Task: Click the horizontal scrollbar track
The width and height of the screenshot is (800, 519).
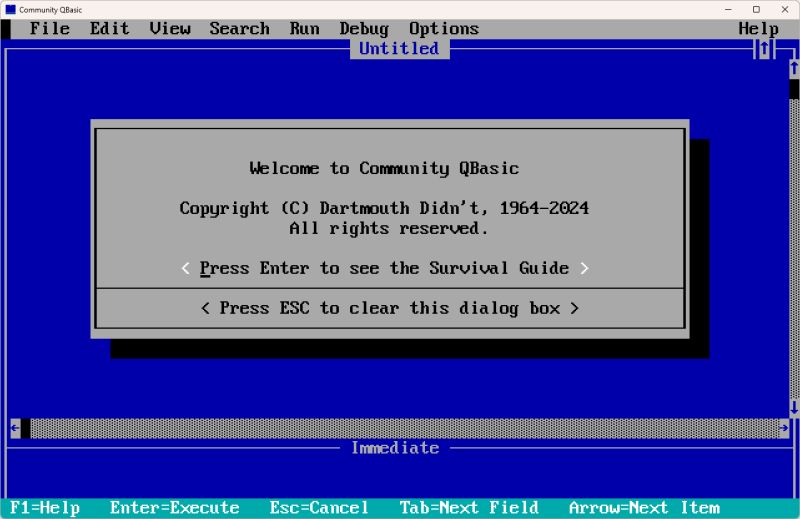Action: 405,428
